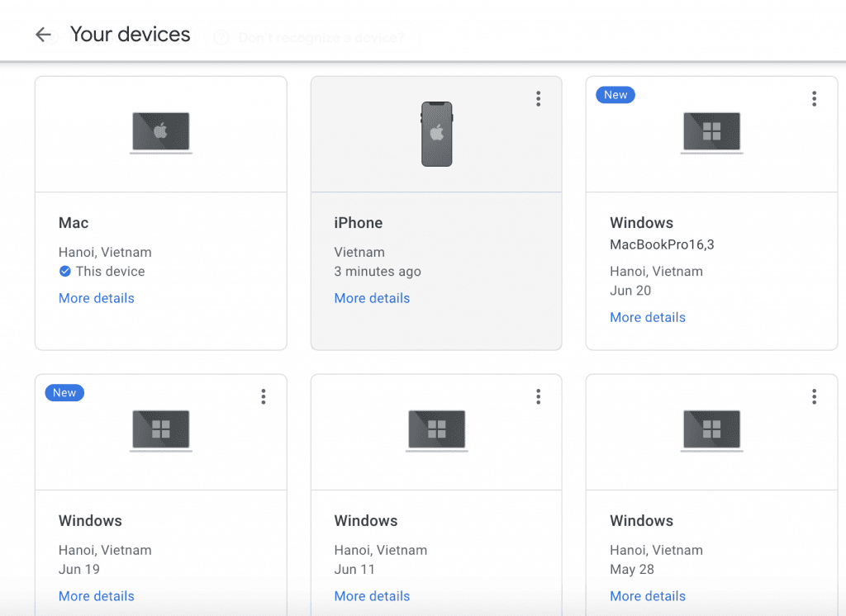846x616 pixels.
Task: Click the Mac laptop device icon
Action: [161, 133]
